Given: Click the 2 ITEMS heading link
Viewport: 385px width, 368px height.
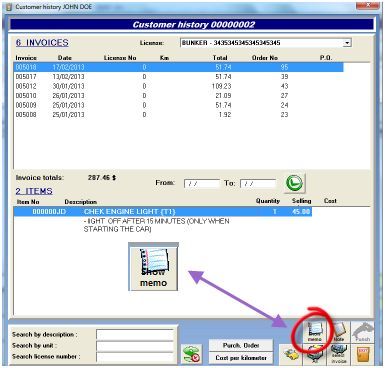Looking at the screenshot, I should pos(34,191).
